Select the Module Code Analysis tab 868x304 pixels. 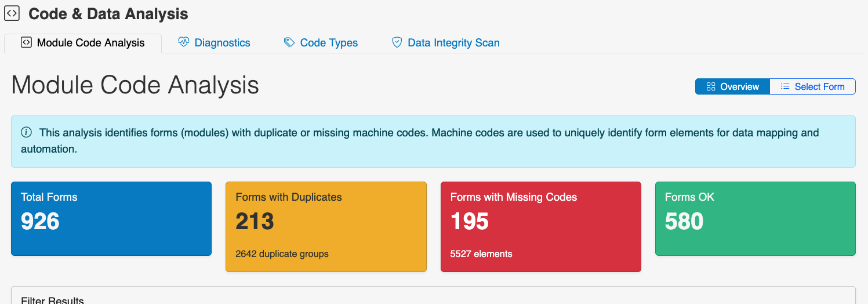90,43
